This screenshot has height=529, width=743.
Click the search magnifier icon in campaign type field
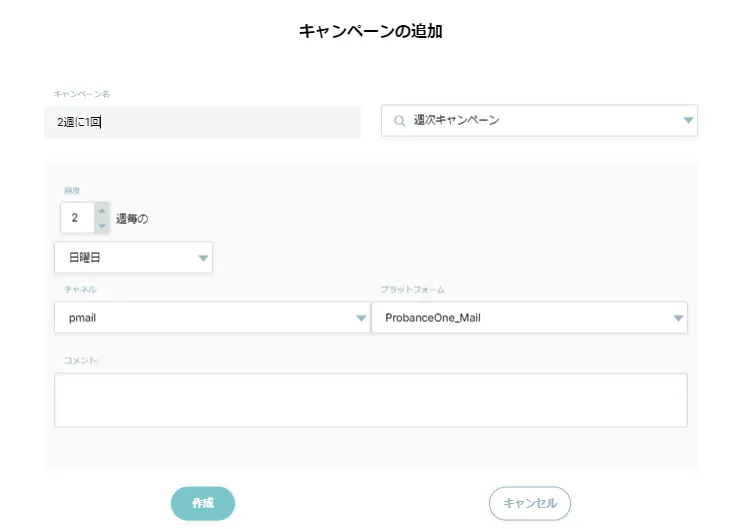399,121
